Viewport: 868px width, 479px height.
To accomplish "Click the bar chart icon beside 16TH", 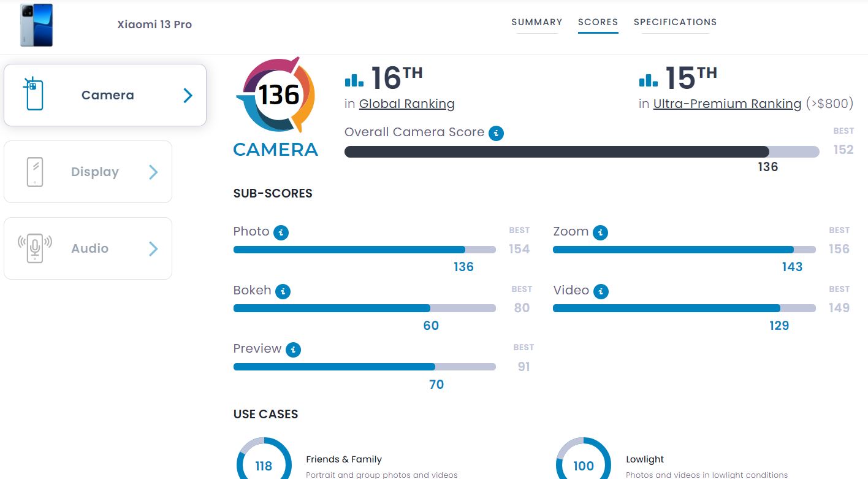I will click(x=354, y=80).
